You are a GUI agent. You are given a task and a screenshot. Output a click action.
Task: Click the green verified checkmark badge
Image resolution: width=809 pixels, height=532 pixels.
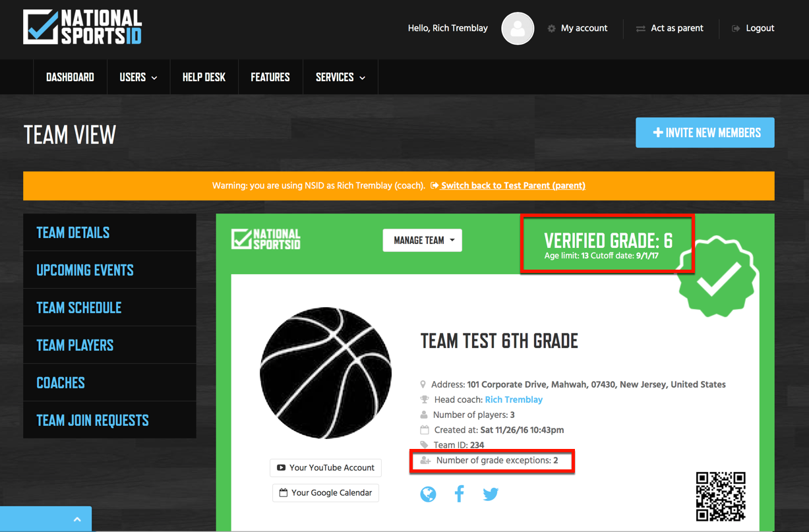pos(717,277)
